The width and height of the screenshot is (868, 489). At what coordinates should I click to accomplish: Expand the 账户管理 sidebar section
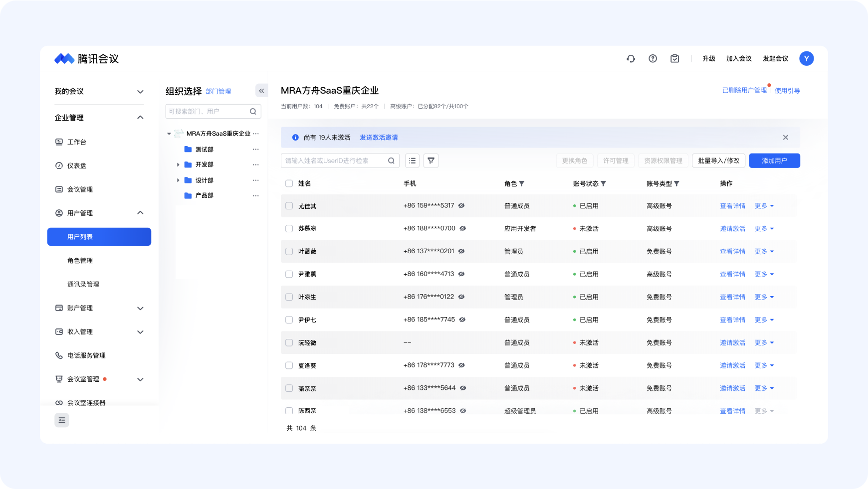click(140, 308)
